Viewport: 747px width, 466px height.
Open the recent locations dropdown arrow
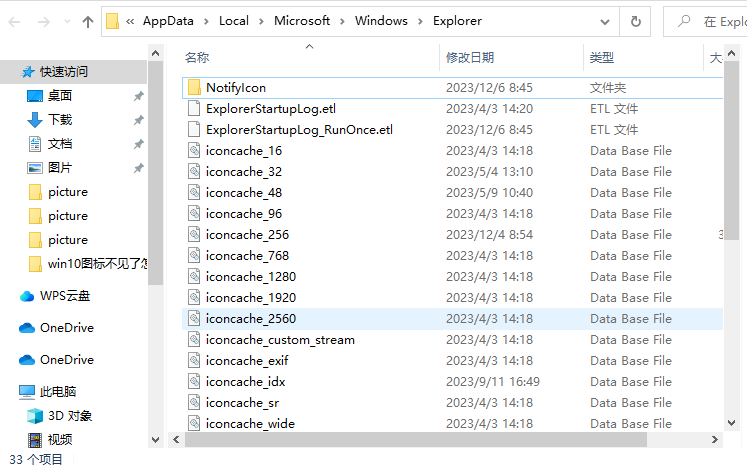(x=66, y=21)
